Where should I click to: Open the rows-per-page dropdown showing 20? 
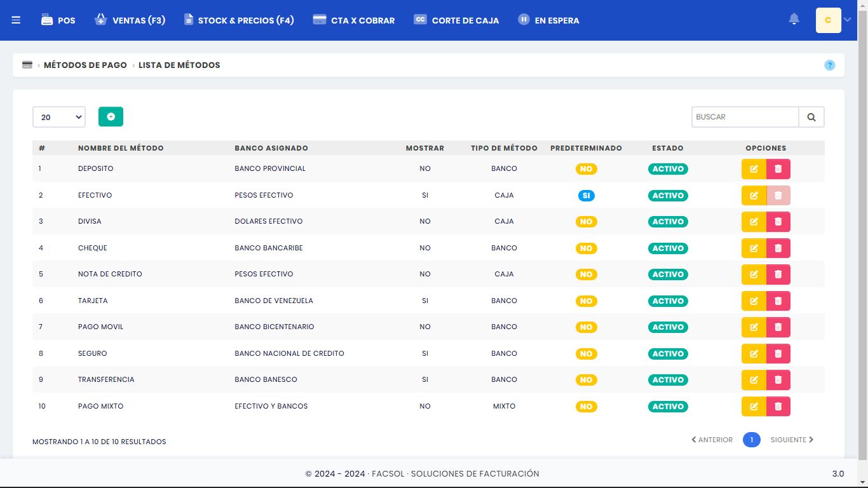click(59, 117)
